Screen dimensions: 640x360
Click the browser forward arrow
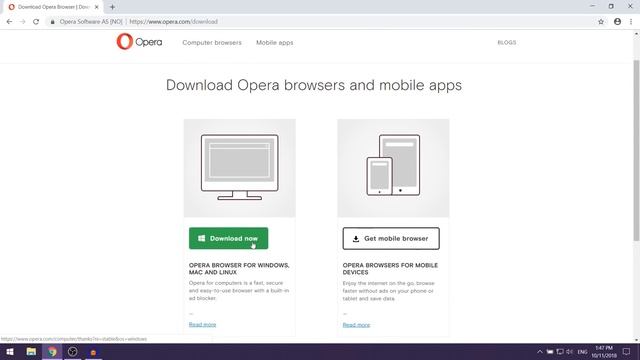pyautogui.click(x=22, y=22)
